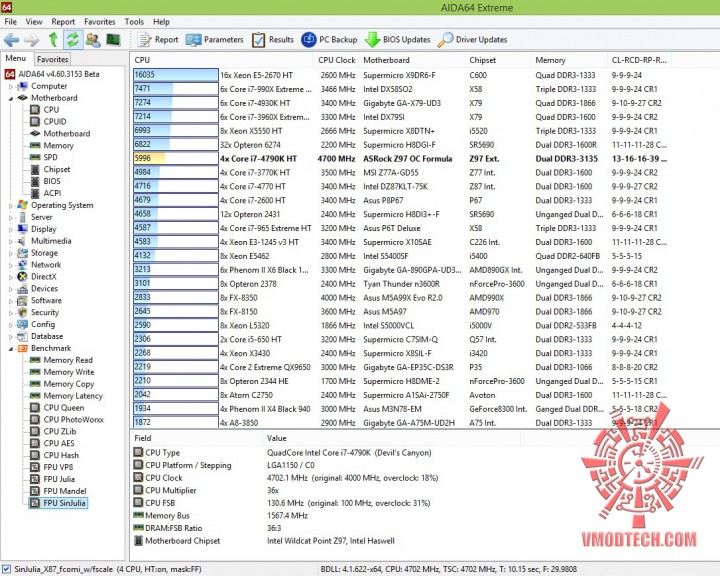The width and height of the screenshot is (720, 576).
Task: Sort by the Memory column header
Action: coord(569,60)
